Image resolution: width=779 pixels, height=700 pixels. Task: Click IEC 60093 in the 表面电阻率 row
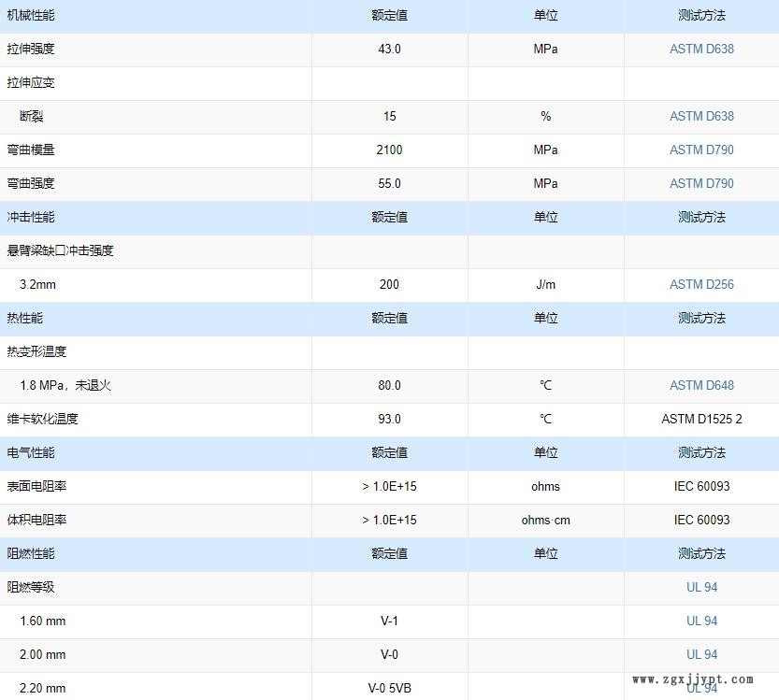tap(701, 486)
